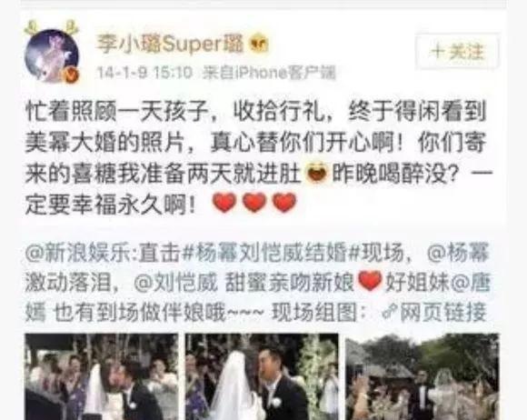Tap the orange verified V badge on avatar
The height and width of the screenshot is (420, 527).
click(x=72, y=75)
